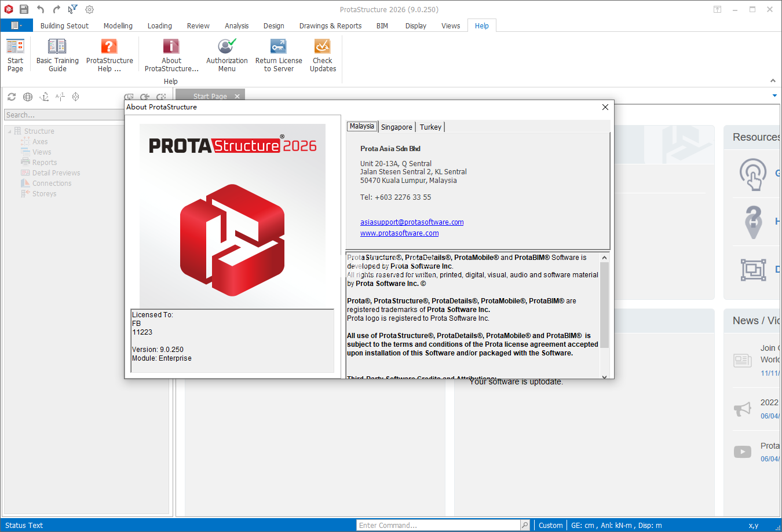Open the www.protasoftware.com link
Viewport: 782px width, 532px height.
point(399,233)
